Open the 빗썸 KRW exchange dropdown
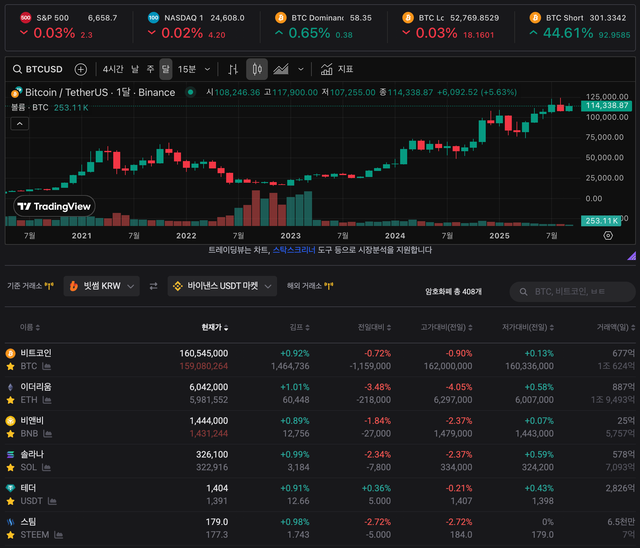 point(102,286)
